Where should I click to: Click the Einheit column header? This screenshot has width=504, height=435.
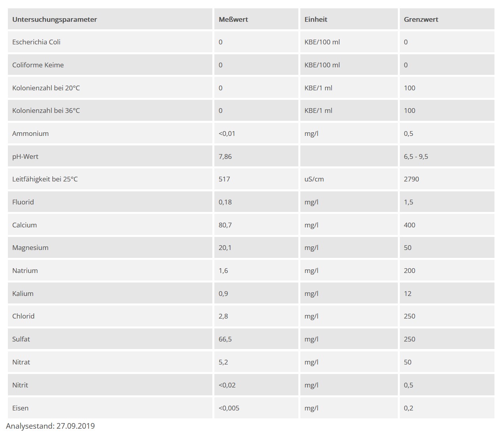[316, 19]
